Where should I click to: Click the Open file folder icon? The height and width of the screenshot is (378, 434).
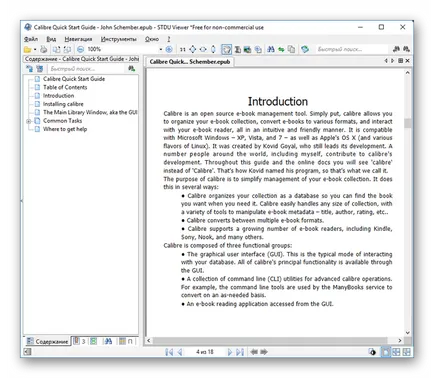(x=27, y=50)
